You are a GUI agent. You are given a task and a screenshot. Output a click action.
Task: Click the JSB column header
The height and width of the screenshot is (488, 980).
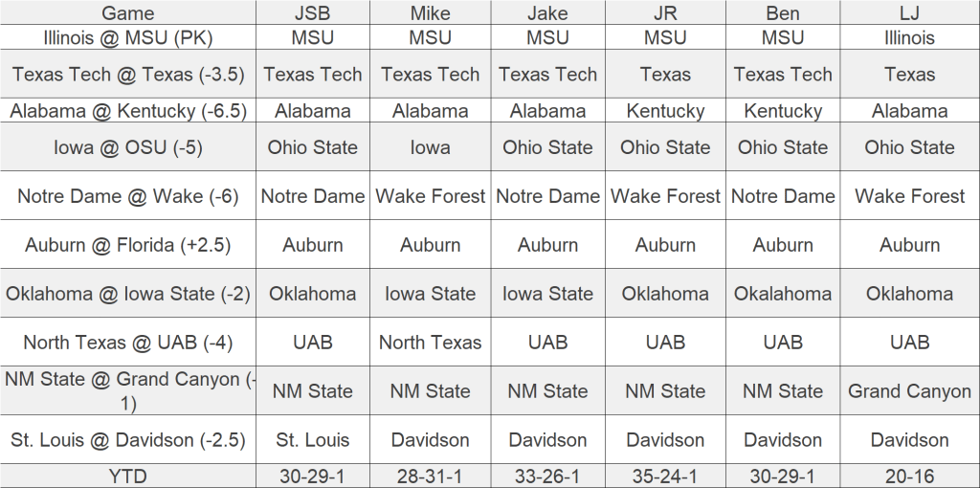coord(313,13)
